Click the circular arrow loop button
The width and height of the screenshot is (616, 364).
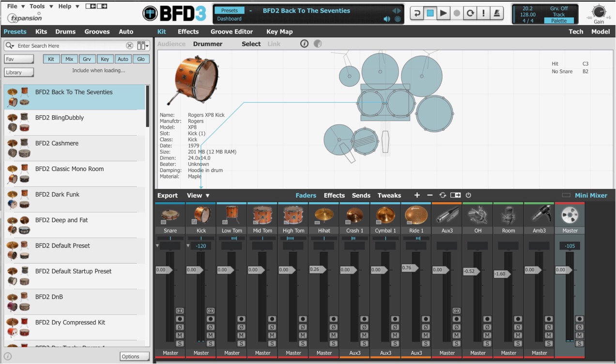(x=470, y=13)
